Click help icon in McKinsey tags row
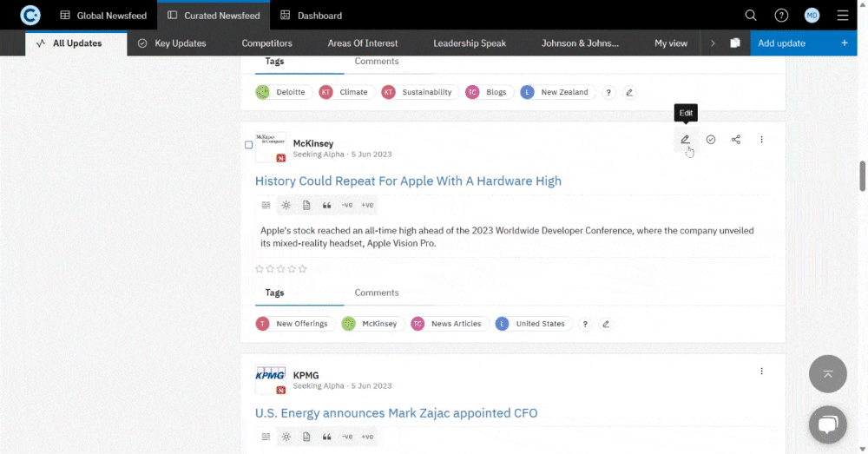 point(585,324)
